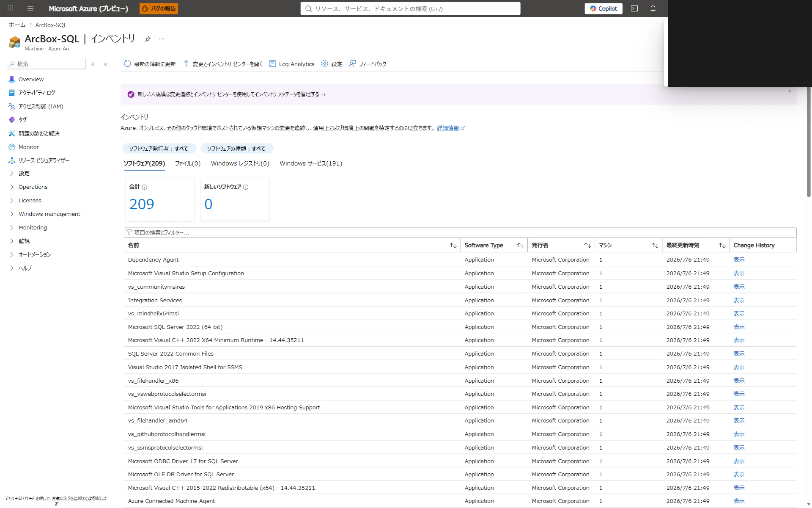Screen dimensions: 812x508
Task: Switch to the ファイル(0) tab
Action: (188, 163)
